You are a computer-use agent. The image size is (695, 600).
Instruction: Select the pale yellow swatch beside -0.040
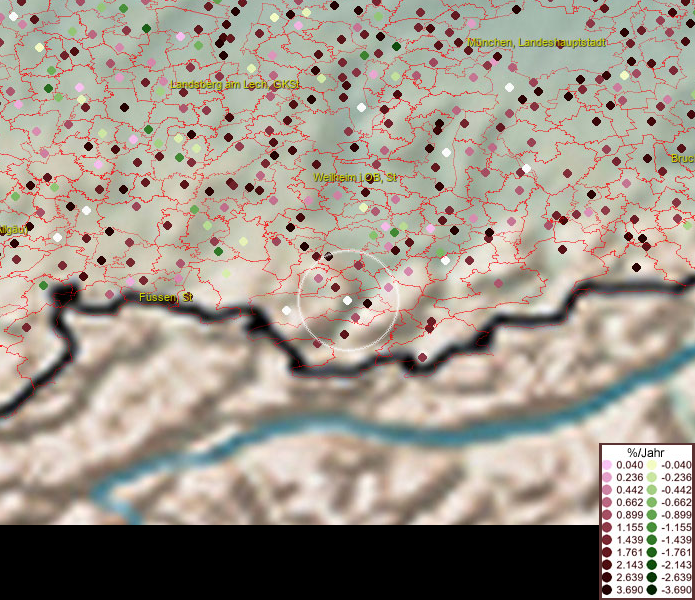(x=652, y=465)
